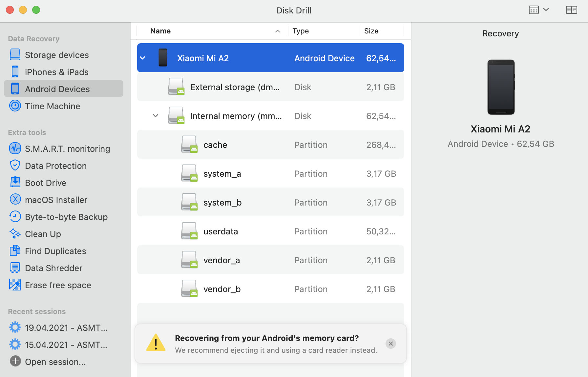Viewport: 588px width, 377px height.
Task: Select the Data Protection shield icon
Action: [15, 166]
